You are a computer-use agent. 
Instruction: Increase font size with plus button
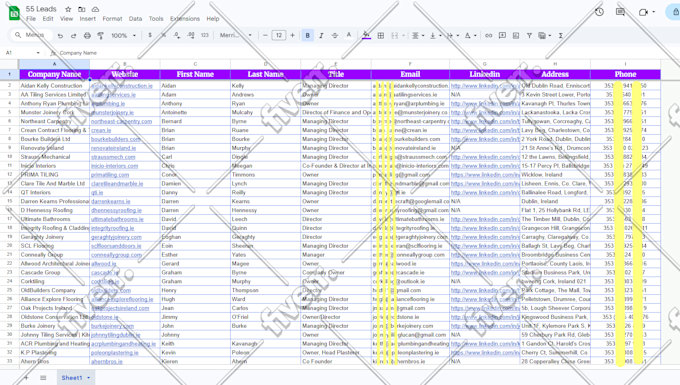tap(292, 36)
